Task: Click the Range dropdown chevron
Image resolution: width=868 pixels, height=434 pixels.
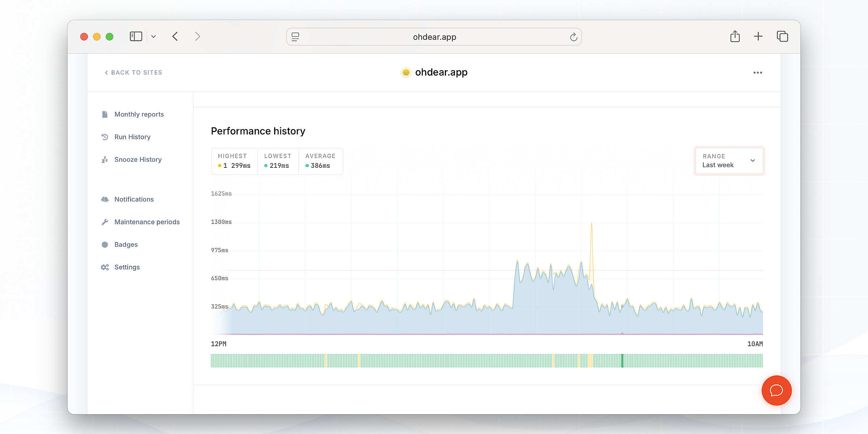Action: tap(753, 161)
